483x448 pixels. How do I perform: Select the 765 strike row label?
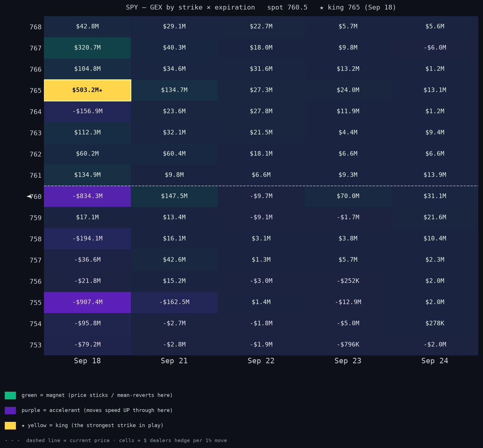(x=35, y=91)
